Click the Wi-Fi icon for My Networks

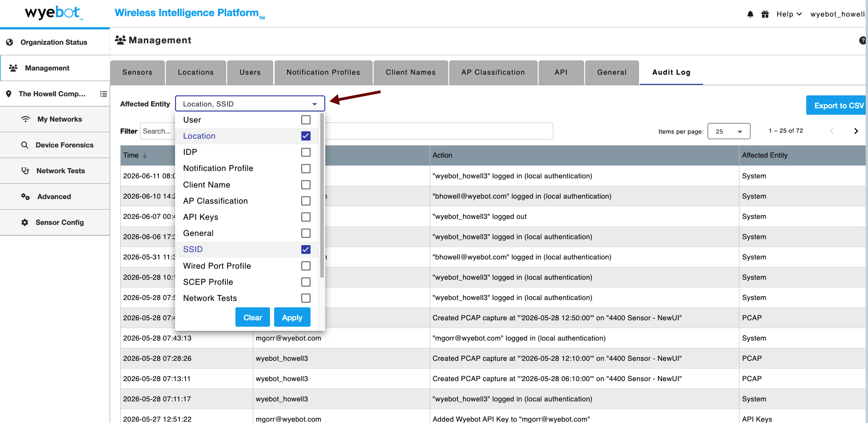coord(26,119)
